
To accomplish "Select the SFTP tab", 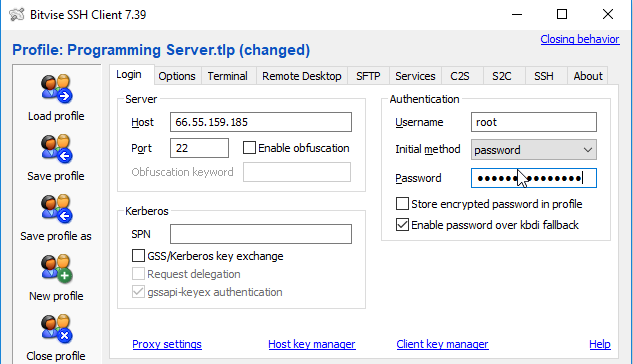I will click(368, 76).
